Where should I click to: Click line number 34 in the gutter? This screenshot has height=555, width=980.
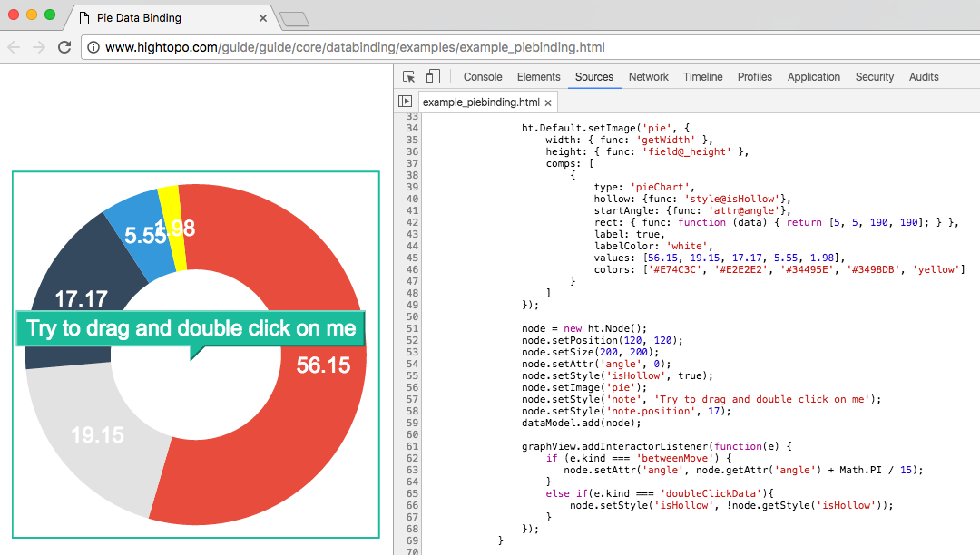click(412, 128)
